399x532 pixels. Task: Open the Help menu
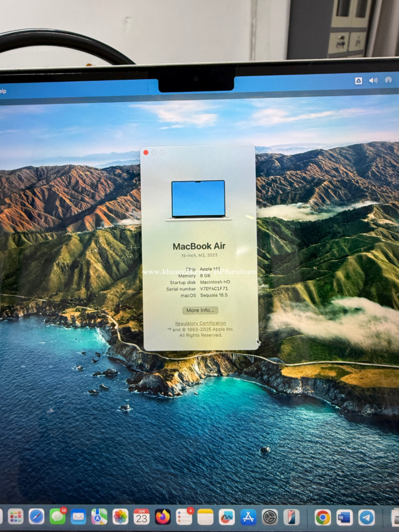3,91
